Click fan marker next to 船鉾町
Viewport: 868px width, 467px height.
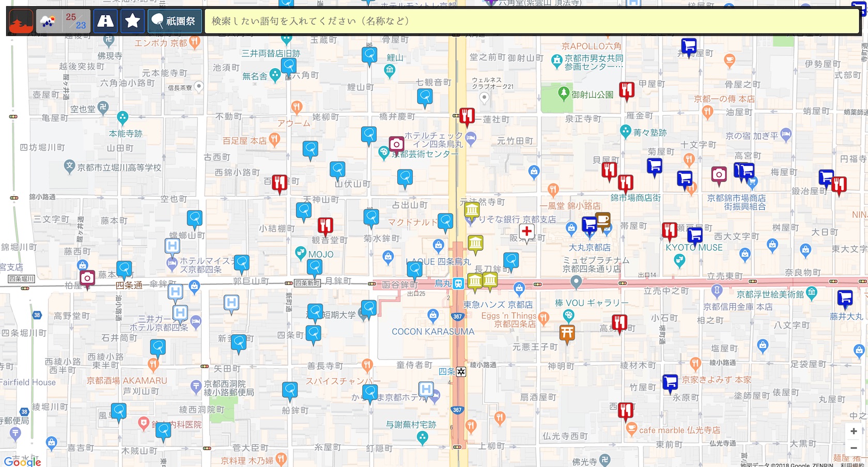pyautogui.click(x=290, y=391)
